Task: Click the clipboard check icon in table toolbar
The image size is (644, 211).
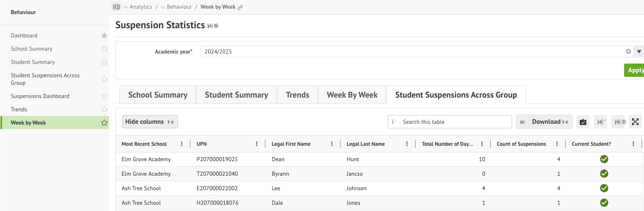Action: coord(583,122)
